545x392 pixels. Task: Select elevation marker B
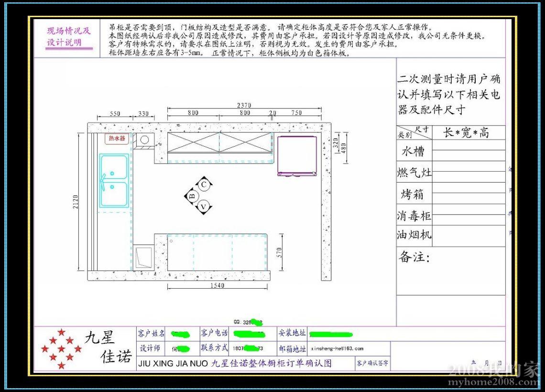click(192, 196)
